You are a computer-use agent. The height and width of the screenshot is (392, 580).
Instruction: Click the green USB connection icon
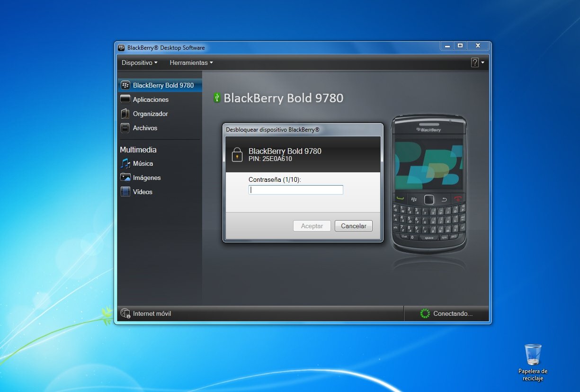(217, 98)
